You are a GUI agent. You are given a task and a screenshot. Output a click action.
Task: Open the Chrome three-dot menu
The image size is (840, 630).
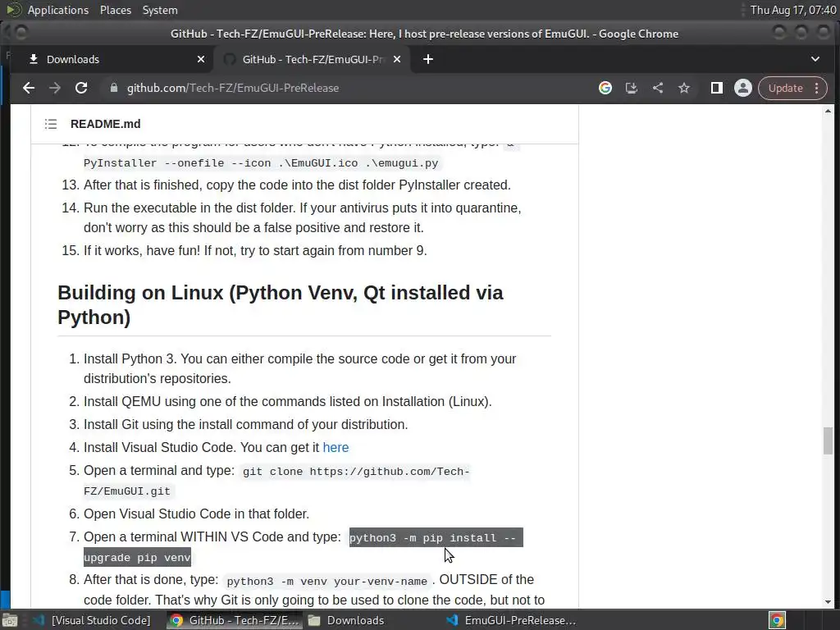[x=817, y=88]
